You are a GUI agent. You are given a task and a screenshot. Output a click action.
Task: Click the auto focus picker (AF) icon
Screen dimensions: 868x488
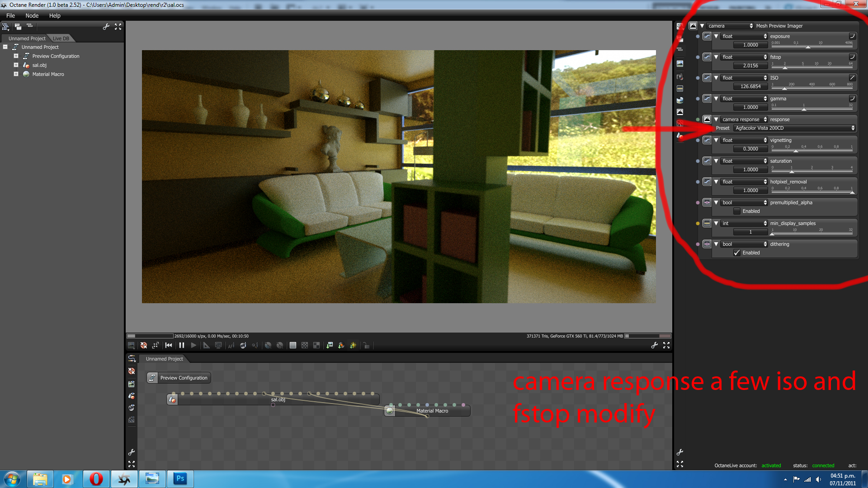231,346
